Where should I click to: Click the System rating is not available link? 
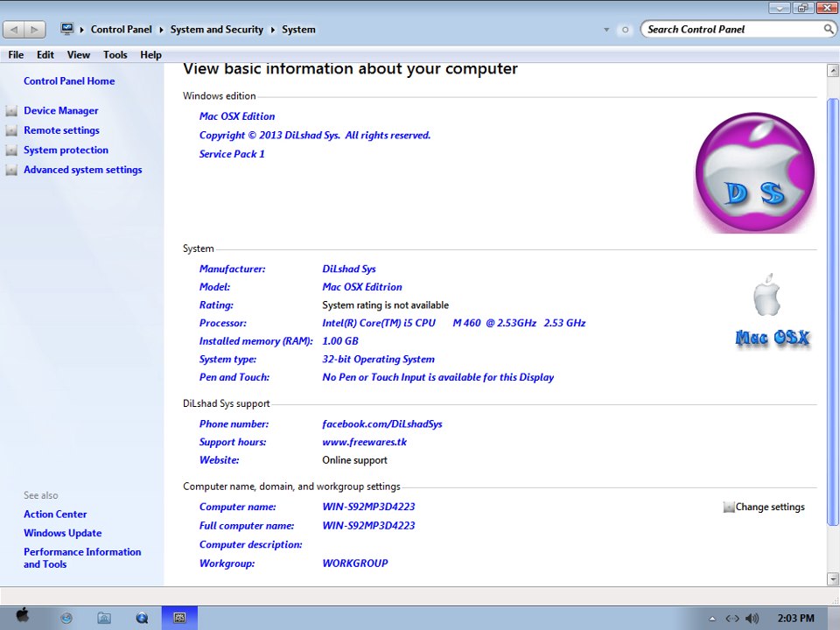(x=385, y=304)
